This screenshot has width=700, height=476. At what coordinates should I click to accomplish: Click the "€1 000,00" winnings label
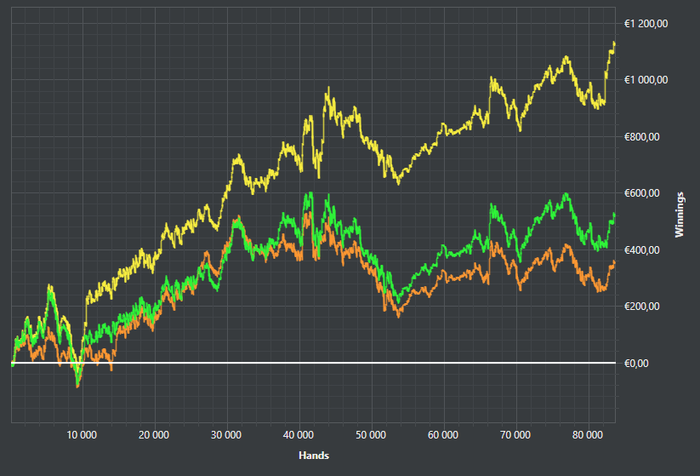pyautogui.click(x=646, y=80)
